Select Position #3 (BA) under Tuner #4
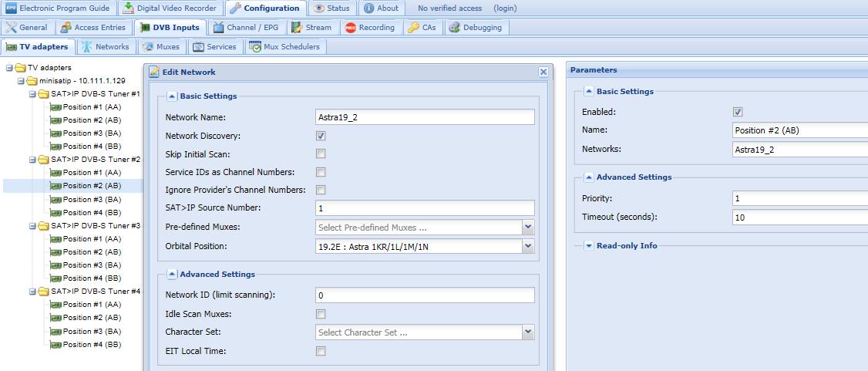This screenshot has height=371, width=868. (x=92, y=331)
